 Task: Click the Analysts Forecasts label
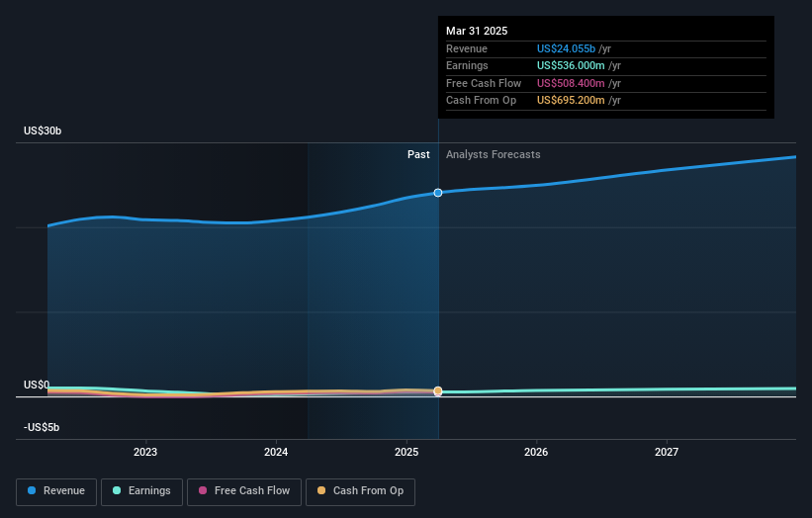tap(493, 154)
